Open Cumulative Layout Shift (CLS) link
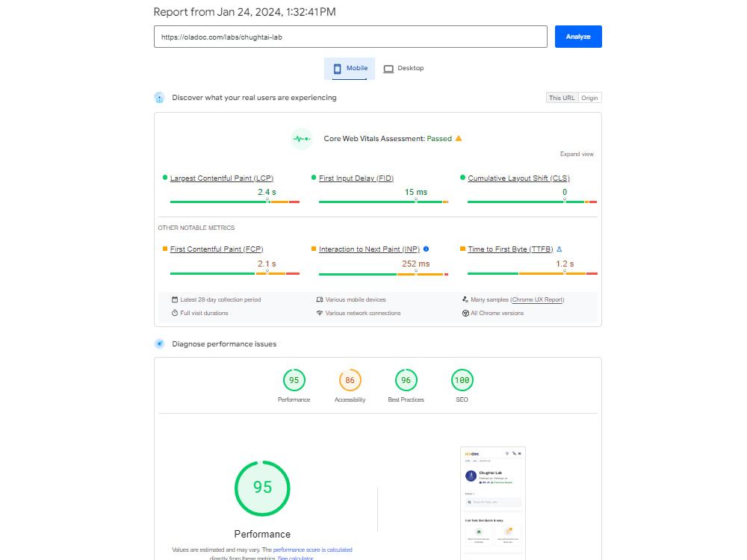 [x=519, y=178]
